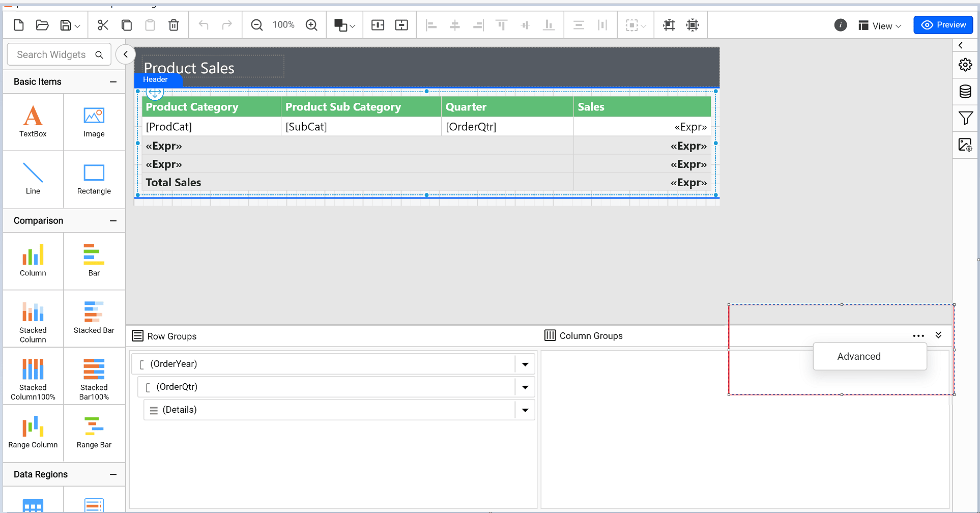The width and height of the screenshot is (980, 513).
Task: Cut the selected report item
Action: [x=103, y=24]
